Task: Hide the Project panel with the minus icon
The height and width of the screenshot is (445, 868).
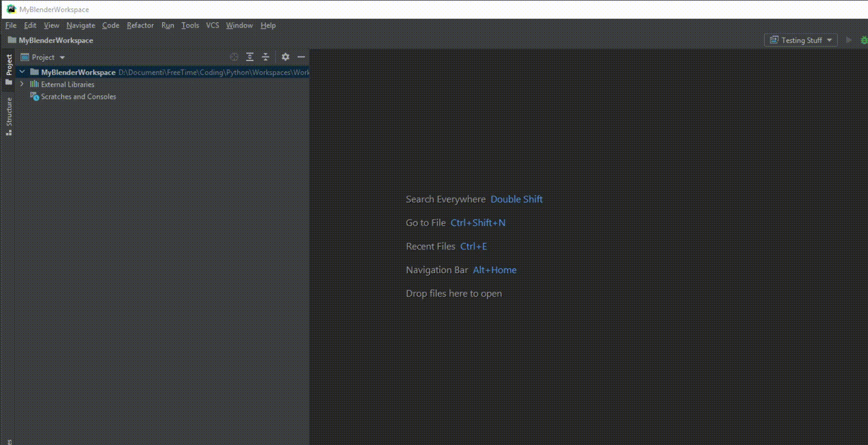Action: click(302, 57)
